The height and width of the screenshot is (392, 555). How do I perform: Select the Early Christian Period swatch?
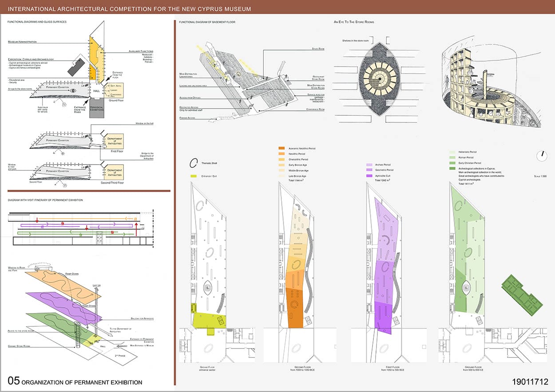tap(452, 163)
